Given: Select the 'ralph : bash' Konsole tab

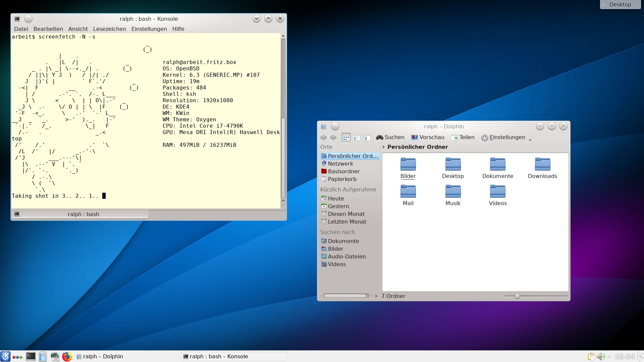Looking at the screenshot, I should pos(80,214).
